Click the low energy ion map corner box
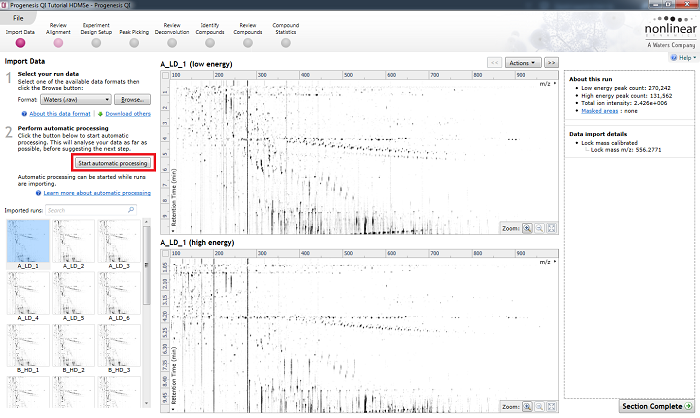 (165, 75)
